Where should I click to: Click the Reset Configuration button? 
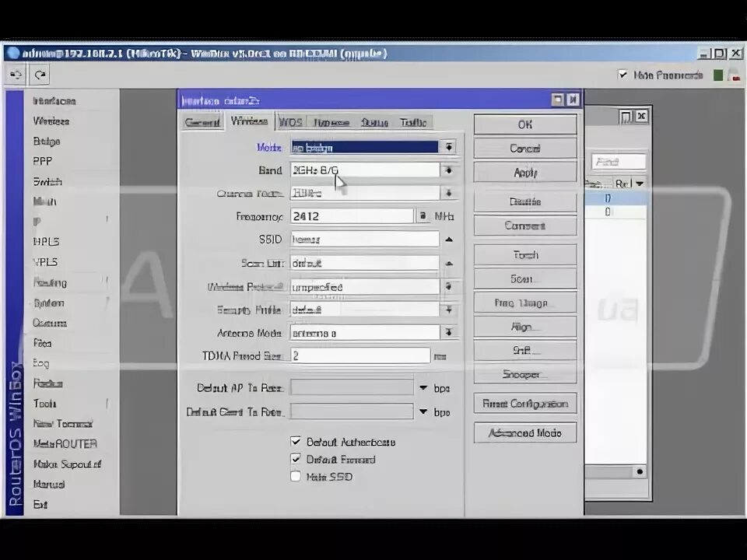pyautogui.click(x=525, y=404)
